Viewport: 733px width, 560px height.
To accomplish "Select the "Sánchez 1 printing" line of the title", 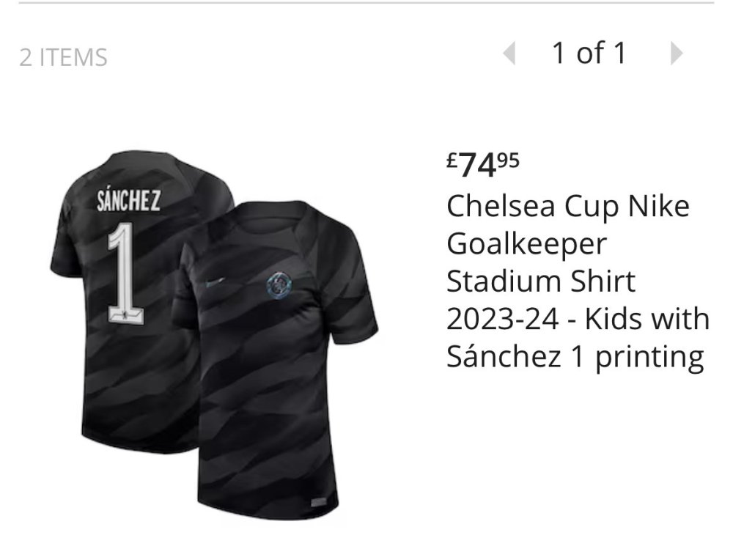I will click(575, 356).
